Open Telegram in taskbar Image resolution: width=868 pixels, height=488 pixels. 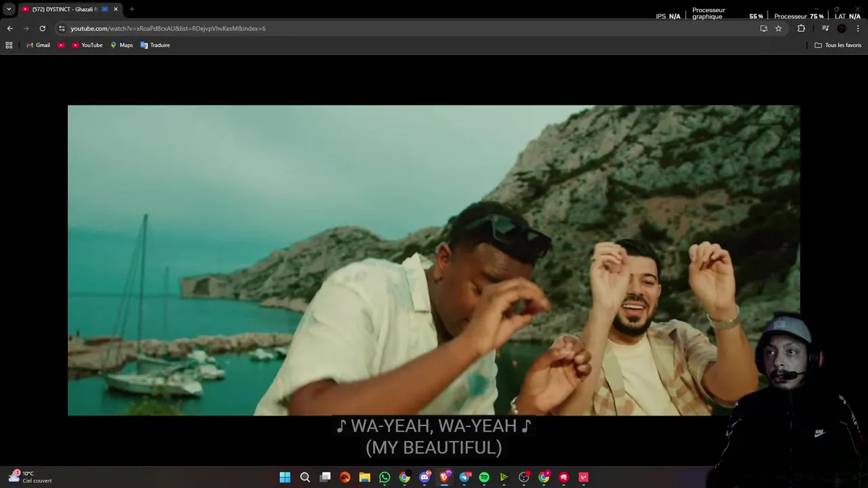pos(465,477)
